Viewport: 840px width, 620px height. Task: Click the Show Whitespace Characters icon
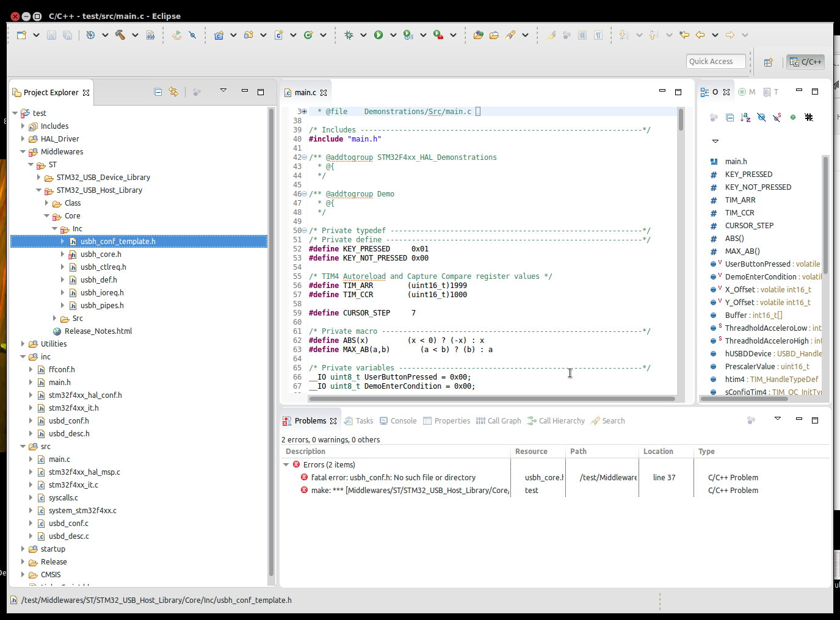598,35
